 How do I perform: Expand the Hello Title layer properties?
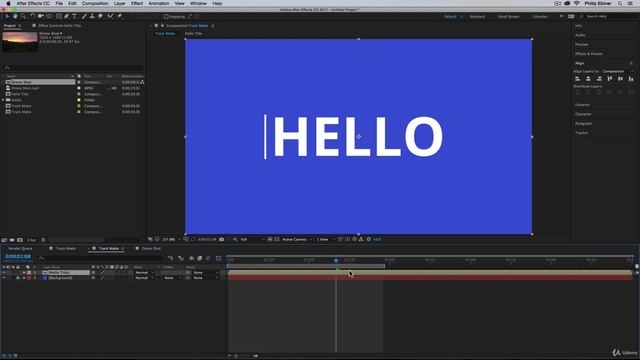coord(24,272)
